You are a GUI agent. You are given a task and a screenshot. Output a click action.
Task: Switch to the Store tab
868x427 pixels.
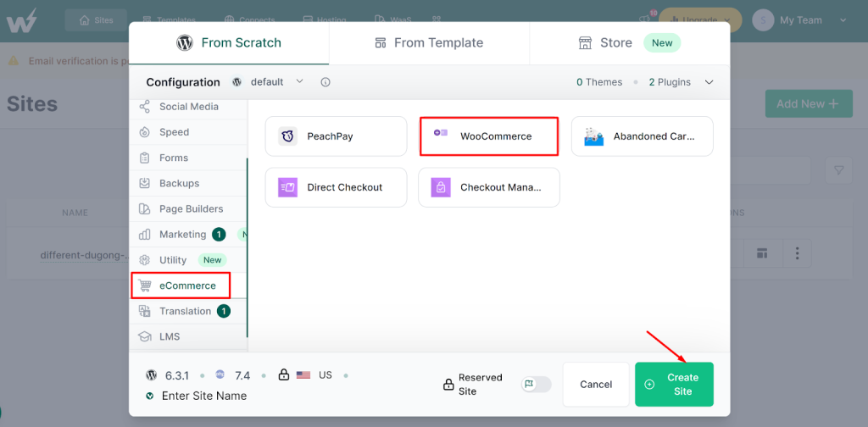coord(630,43)
